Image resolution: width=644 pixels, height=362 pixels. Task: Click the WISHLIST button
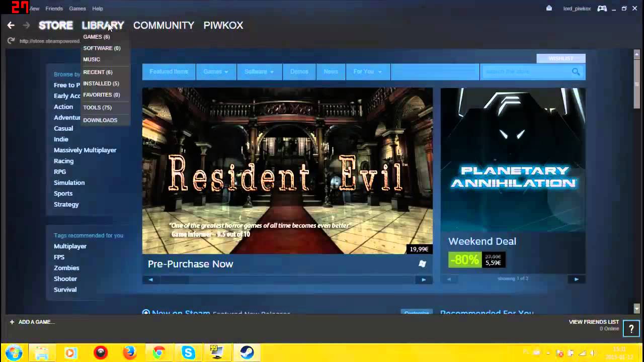pos(561,58)
